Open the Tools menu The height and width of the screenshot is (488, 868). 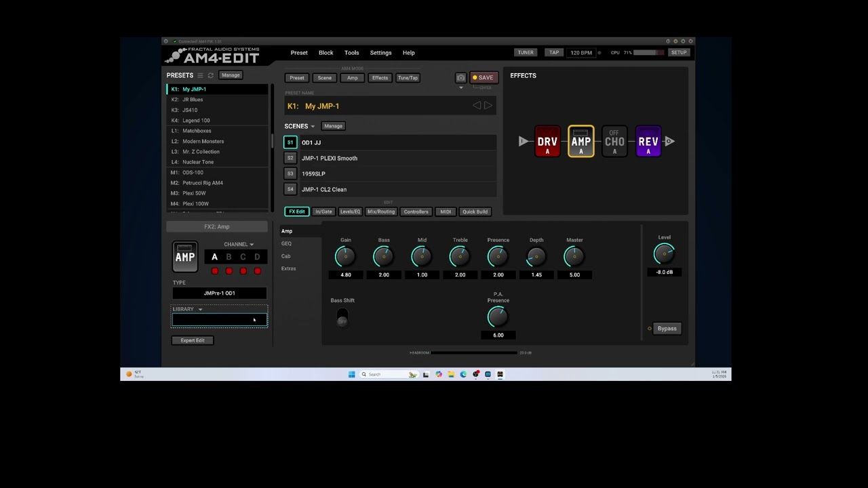(352, 53)
